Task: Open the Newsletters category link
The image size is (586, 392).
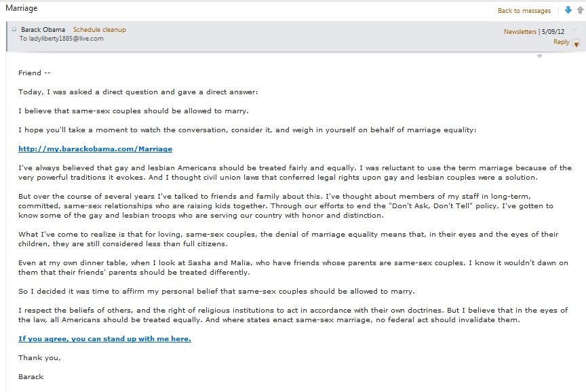Action: click(520, 32)
